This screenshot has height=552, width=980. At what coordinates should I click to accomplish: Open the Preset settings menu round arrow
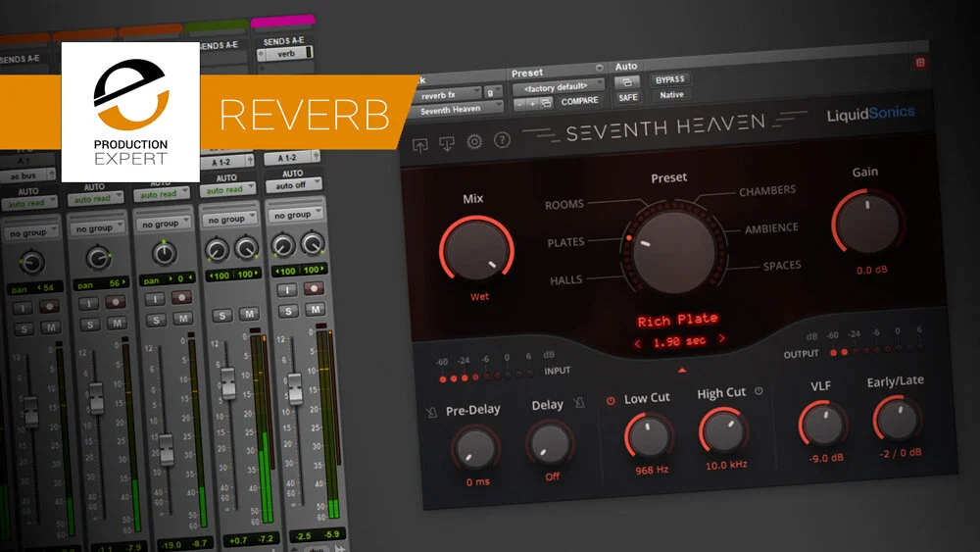(600, 68)
